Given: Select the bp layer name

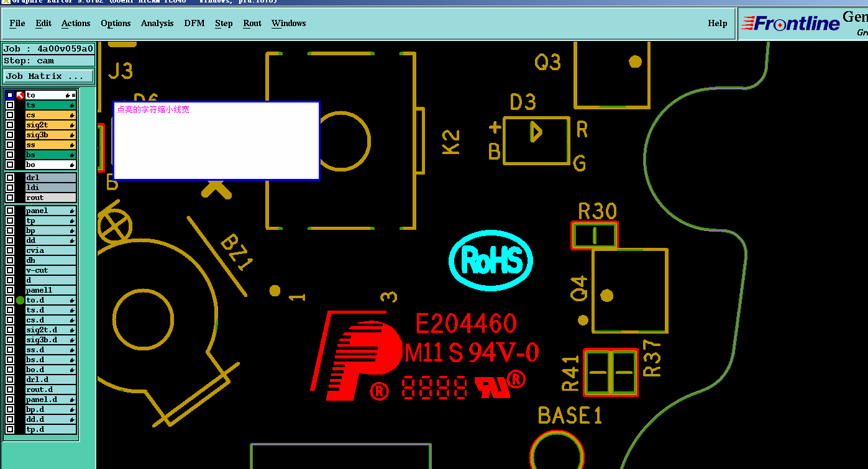Looking at the screenshot, I should [x=50, y=230].
